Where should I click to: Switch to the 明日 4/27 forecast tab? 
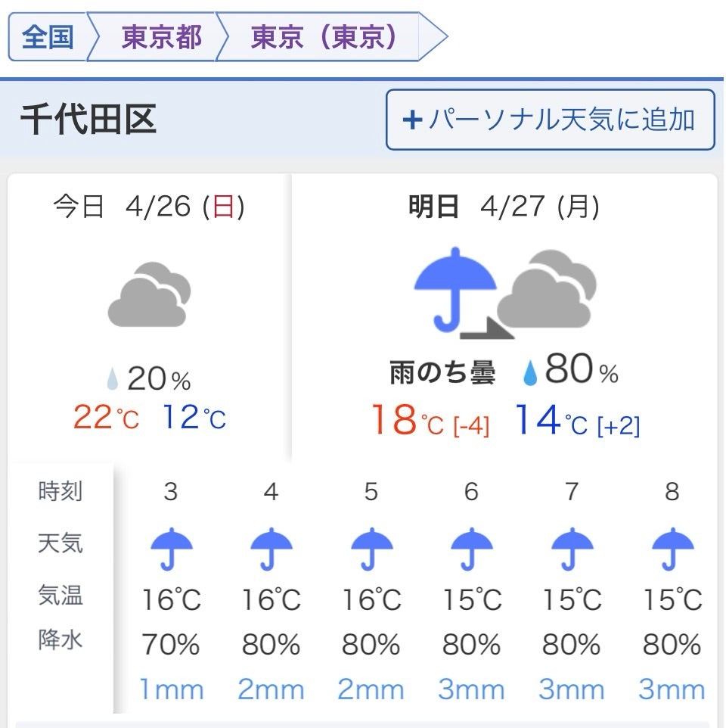point(504,207)
